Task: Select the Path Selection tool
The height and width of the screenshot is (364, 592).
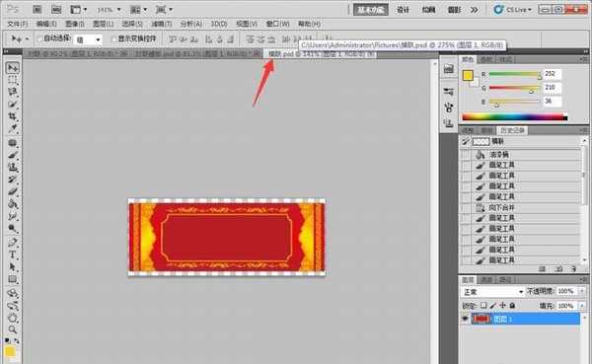Action: 13,267
